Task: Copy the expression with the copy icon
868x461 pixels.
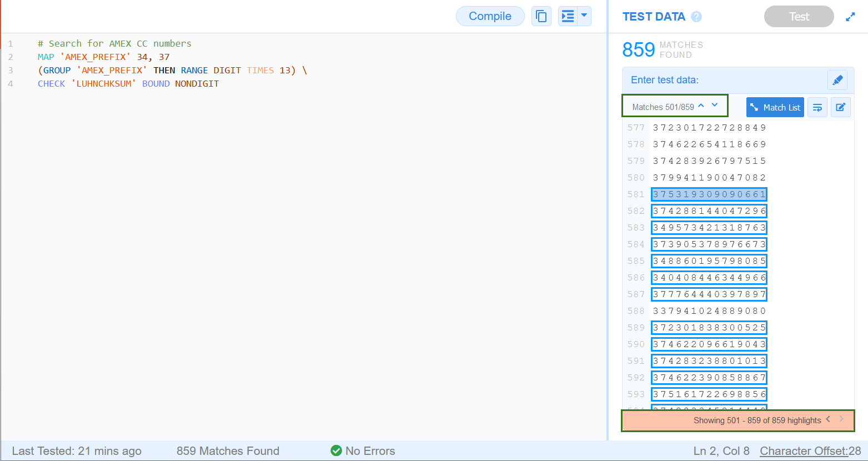Action: click(541, 16)
